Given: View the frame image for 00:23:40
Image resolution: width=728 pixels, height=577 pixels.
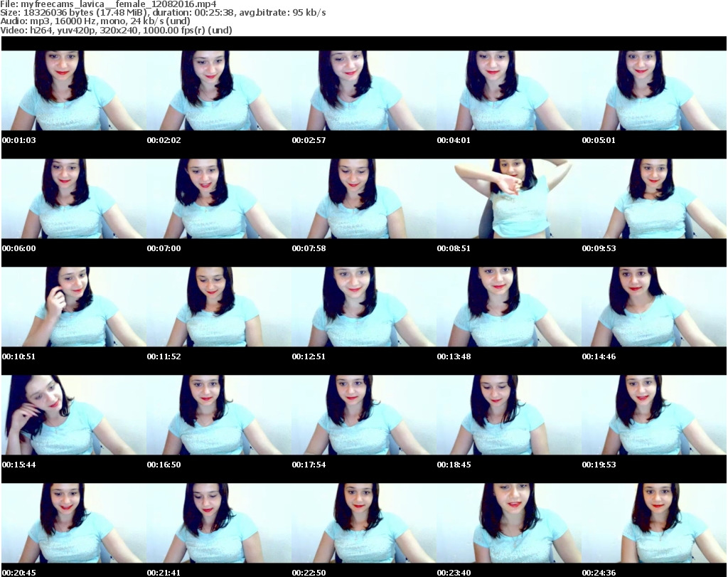Looking at the screenshot, I should [509, 523].
